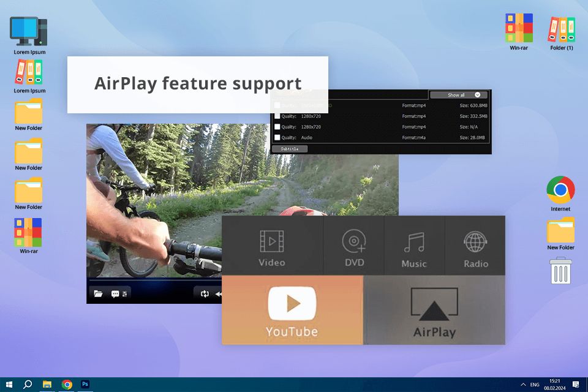This screenshot has width=588, height=392.
Task: Click the Size: N/A text
Action: 469,127
